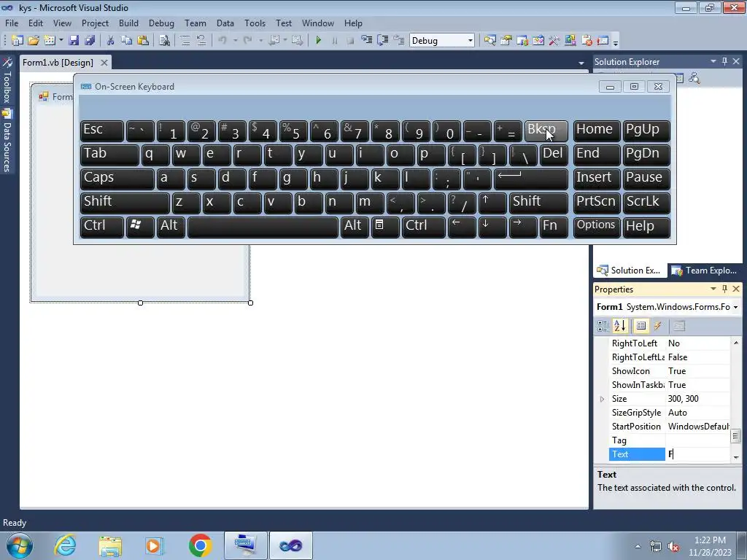
Task: Toggle the Caps key on the On-Screen Keyboard
Action: pyautogui.click(x=117, y=179)
